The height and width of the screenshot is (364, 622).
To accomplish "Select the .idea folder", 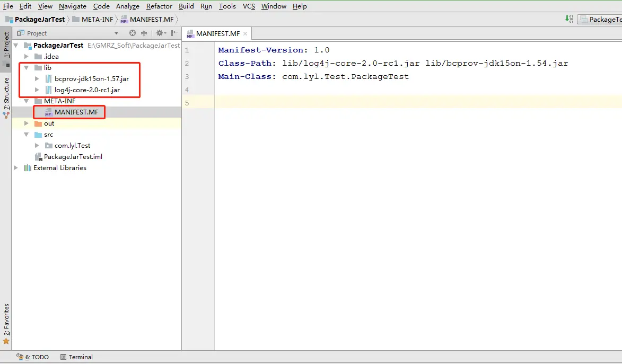I will 51,56.
